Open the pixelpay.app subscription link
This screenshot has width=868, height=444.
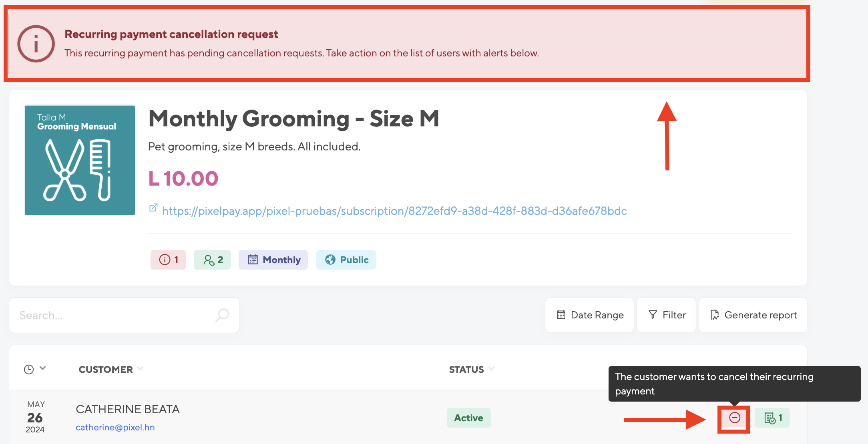click(x=394, y=211)
